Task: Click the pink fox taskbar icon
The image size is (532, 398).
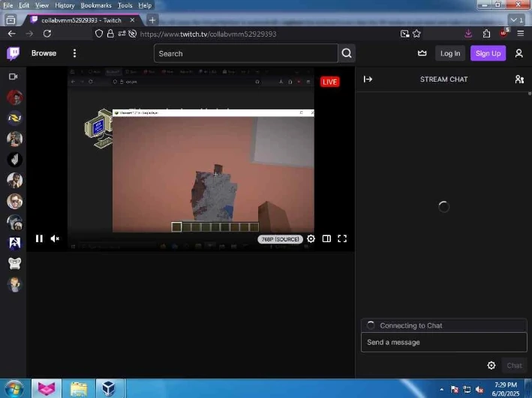Action: pos(47,388)
